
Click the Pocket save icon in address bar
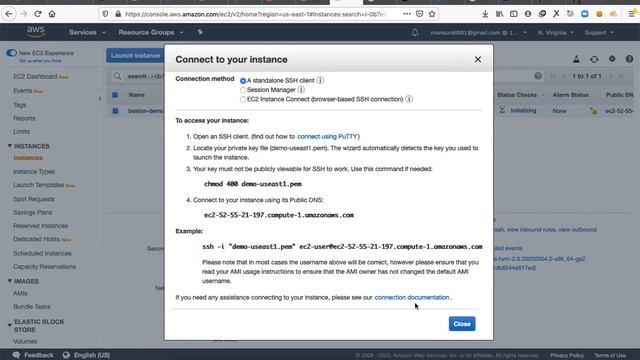click(x=419, y=14)
